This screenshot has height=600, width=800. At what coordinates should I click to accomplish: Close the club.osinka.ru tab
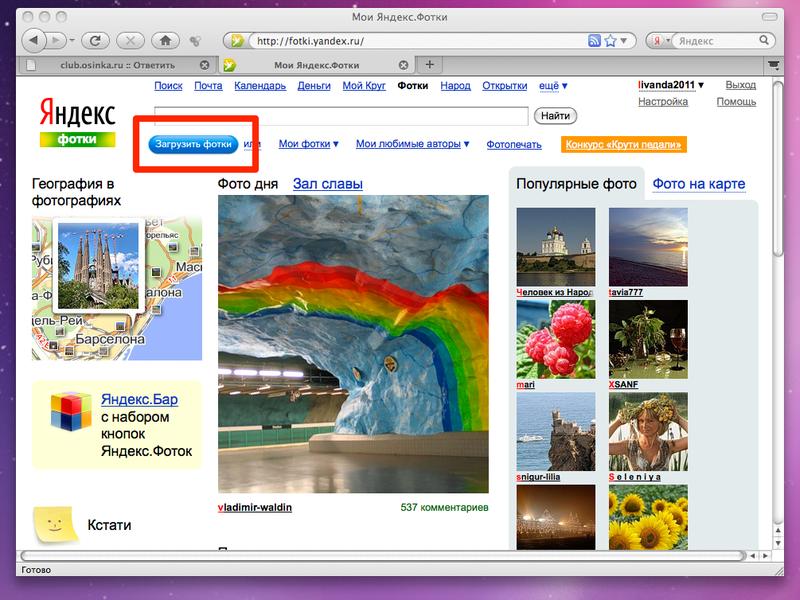tap(205, 65)
